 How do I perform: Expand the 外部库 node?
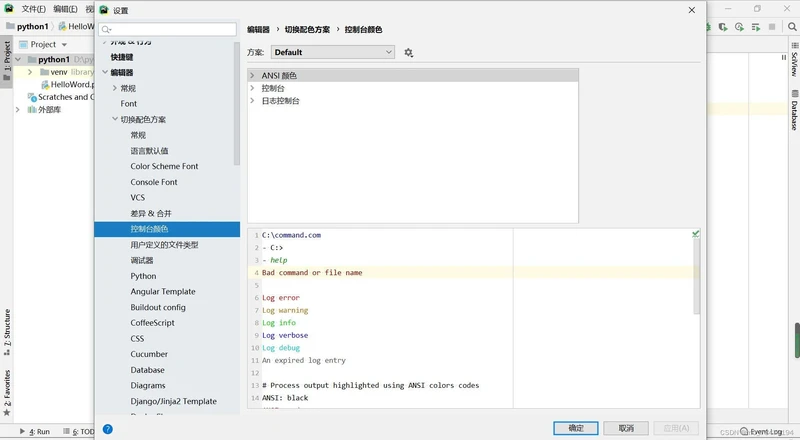tap(18, 110)
